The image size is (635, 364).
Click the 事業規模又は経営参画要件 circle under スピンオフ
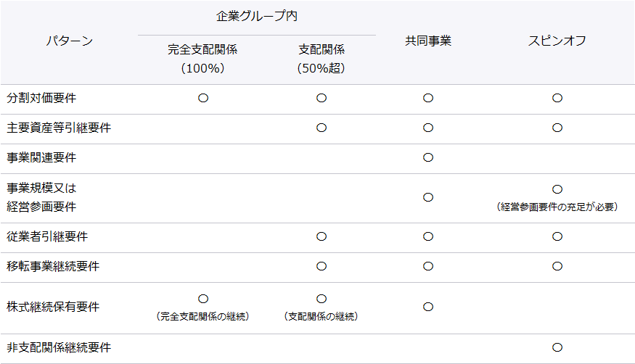click(x=557, y=189)
